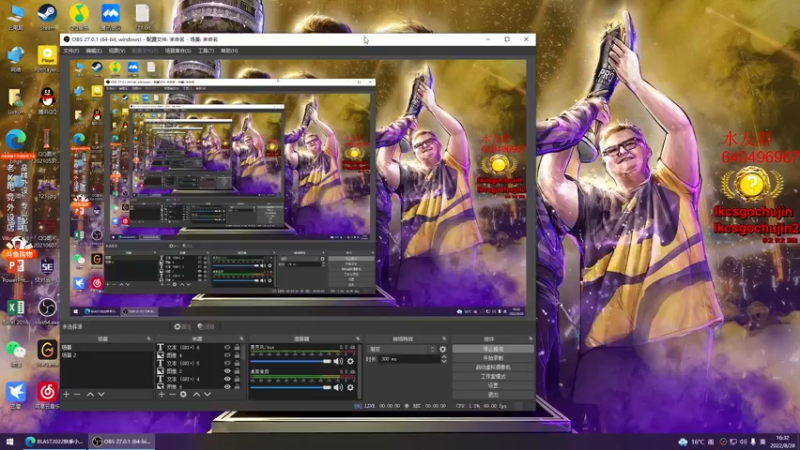Image resolution: width=800 pixels, height=450 pixels.
Task: Mute the 麦克风/Aux speaker icon
Action: (338, 361)
